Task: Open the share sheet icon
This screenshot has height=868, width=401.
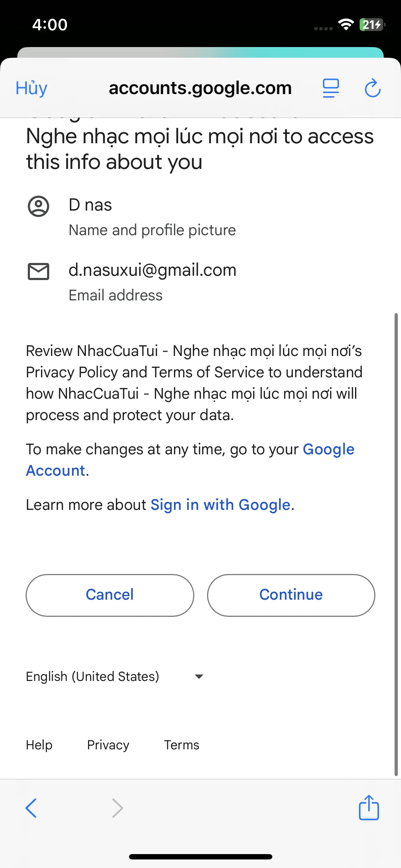Action: [x=369, y=807]
